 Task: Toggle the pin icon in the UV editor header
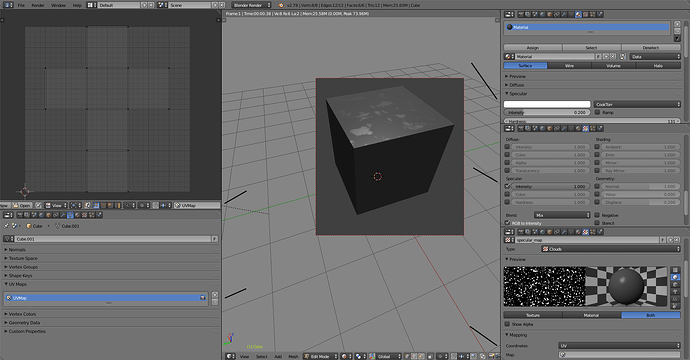click(38, 205)
